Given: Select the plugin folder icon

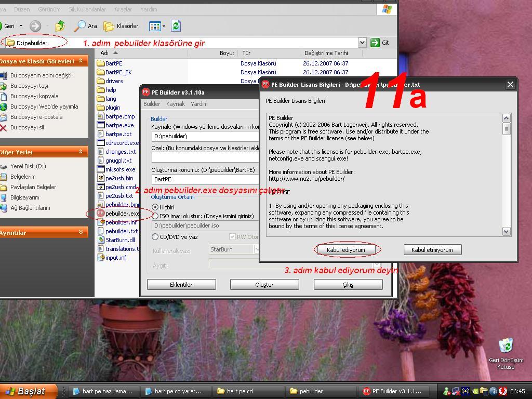Looking at the screenshot, I should (101, 107).
